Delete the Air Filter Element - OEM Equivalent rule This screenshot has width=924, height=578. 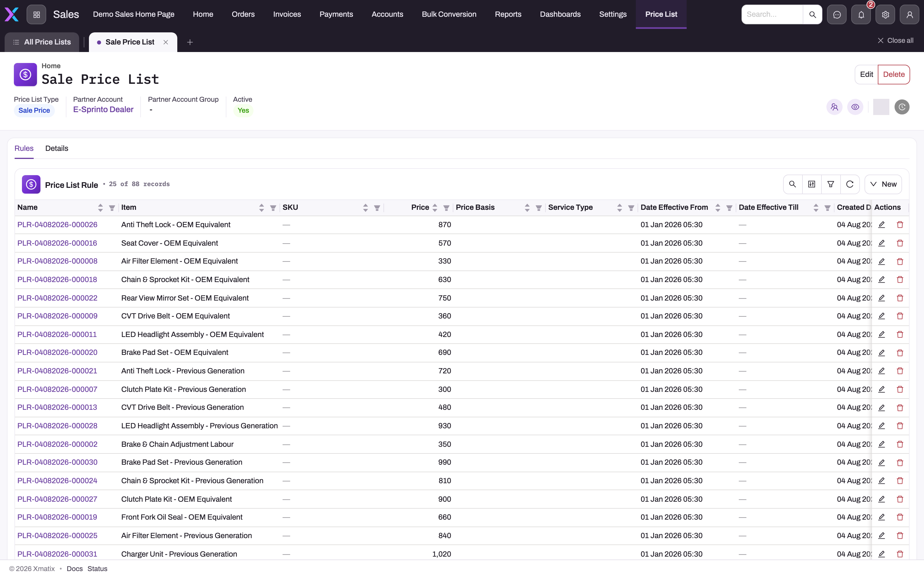900,262
